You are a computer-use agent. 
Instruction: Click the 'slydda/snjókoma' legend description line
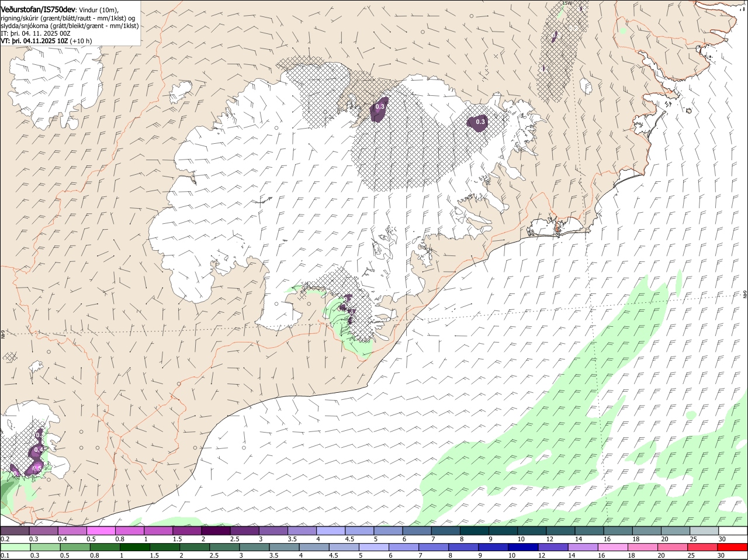click(70, 26)
